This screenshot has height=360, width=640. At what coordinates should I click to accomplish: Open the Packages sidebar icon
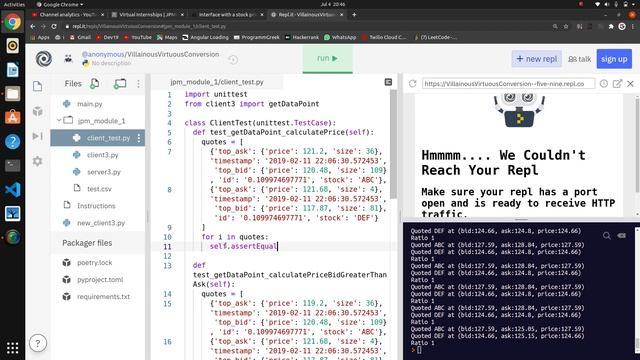coord(38,111)
